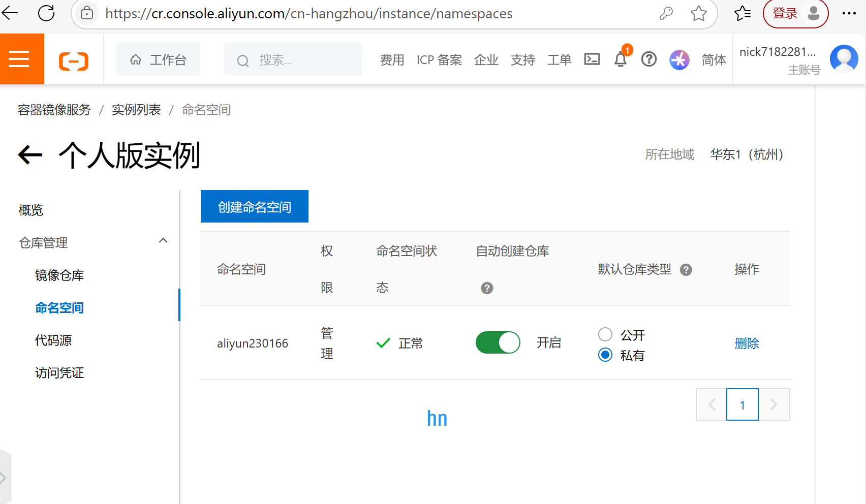Select 命名空间 sidebar item
Screen dimensions: 866x504
(x=59, y=307)
